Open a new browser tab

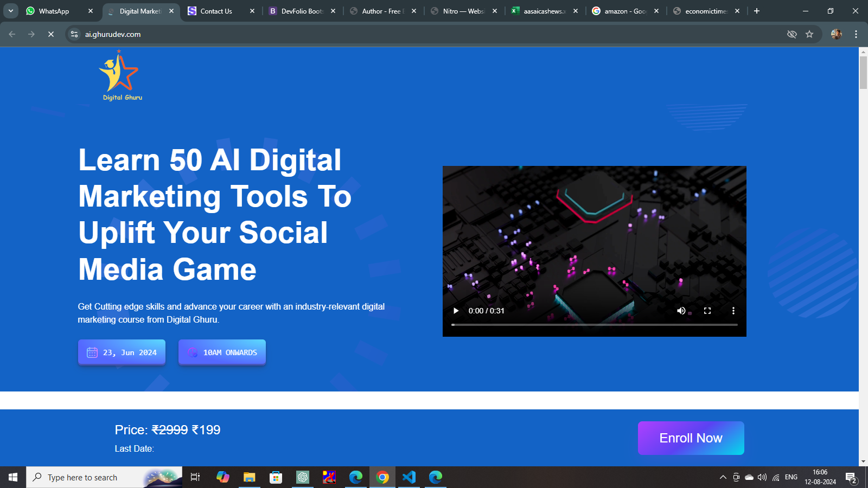757,11
